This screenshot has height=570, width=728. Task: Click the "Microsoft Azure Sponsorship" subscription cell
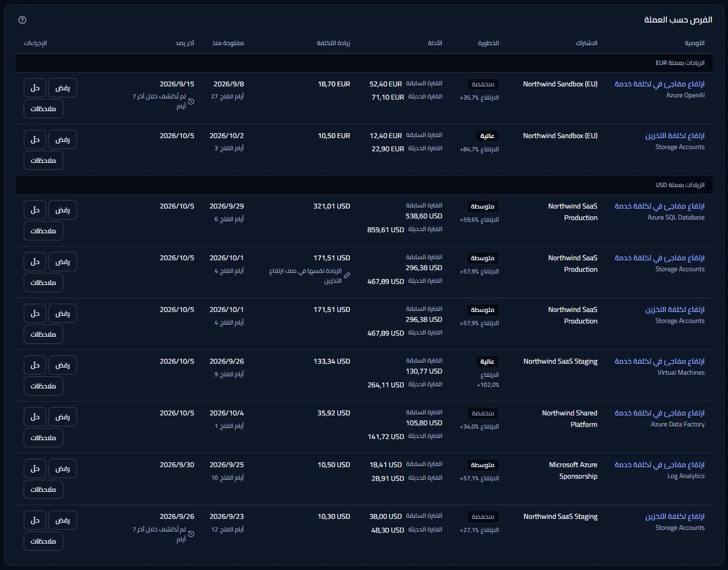coord(573,470)
